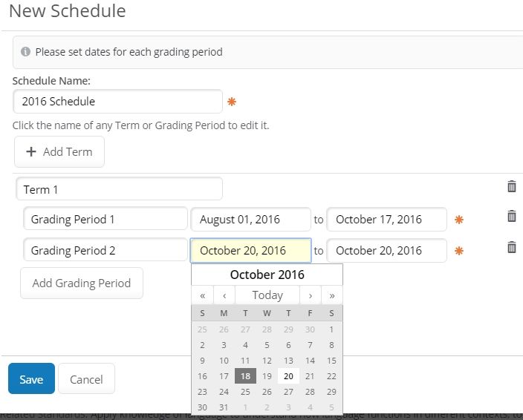The width and height of the screenshot is (523, 420).
Task: Advance the calendar to the next month
Action: 311,295
